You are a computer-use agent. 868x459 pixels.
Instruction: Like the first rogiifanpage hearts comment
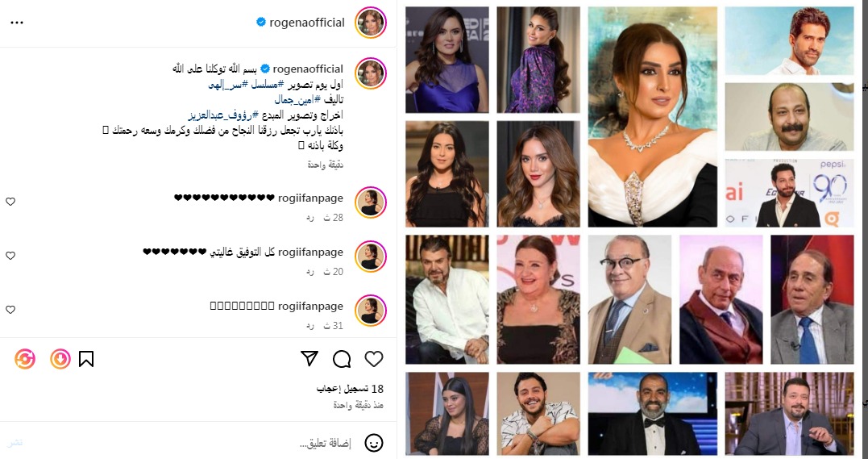tap(10, 202)
